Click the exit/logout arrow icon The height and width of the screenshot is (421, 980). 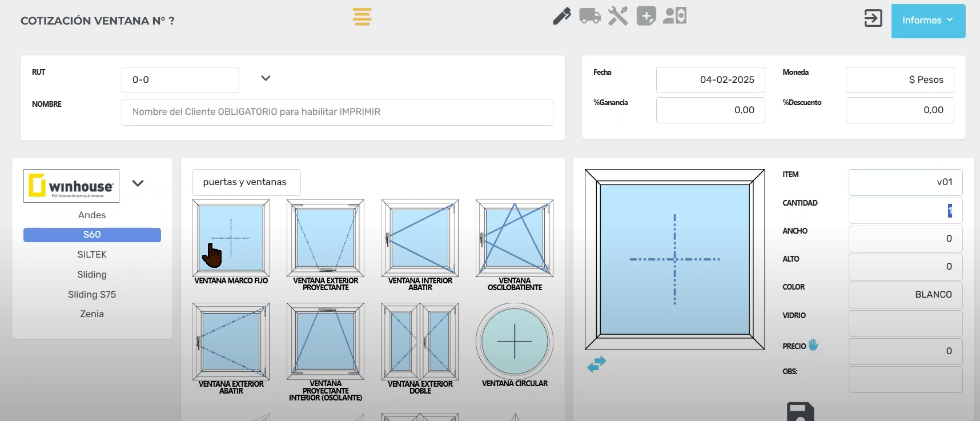pyautogui.click(x=873, y=18)
